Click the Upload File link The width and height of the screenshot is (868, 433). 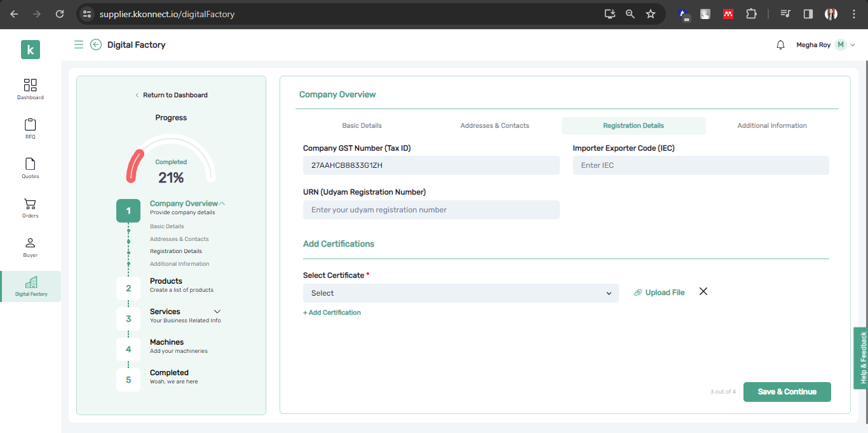(660, 292)
